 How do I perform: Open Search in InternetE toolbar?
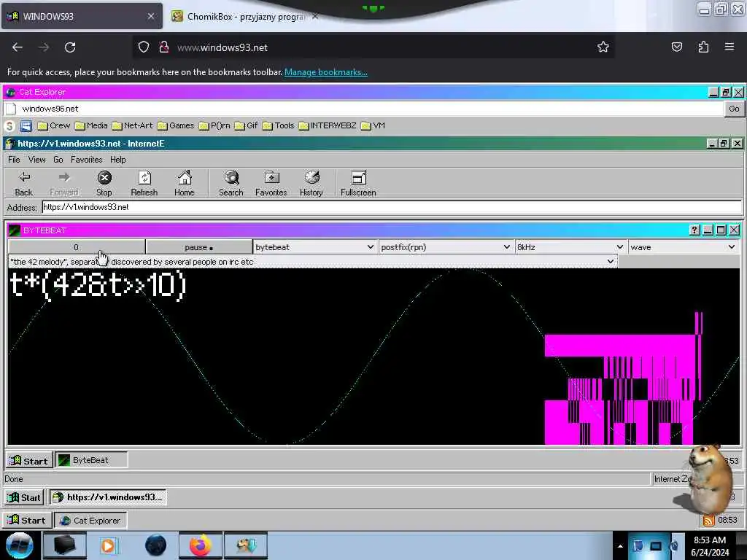tap(231, 183)
